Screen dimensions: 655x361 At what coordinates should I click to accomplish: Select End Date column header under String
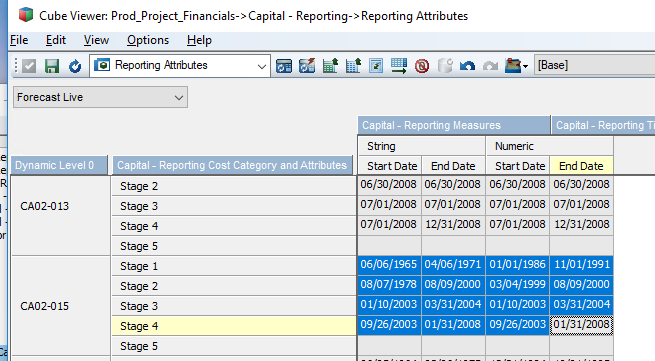coord(454,166)
